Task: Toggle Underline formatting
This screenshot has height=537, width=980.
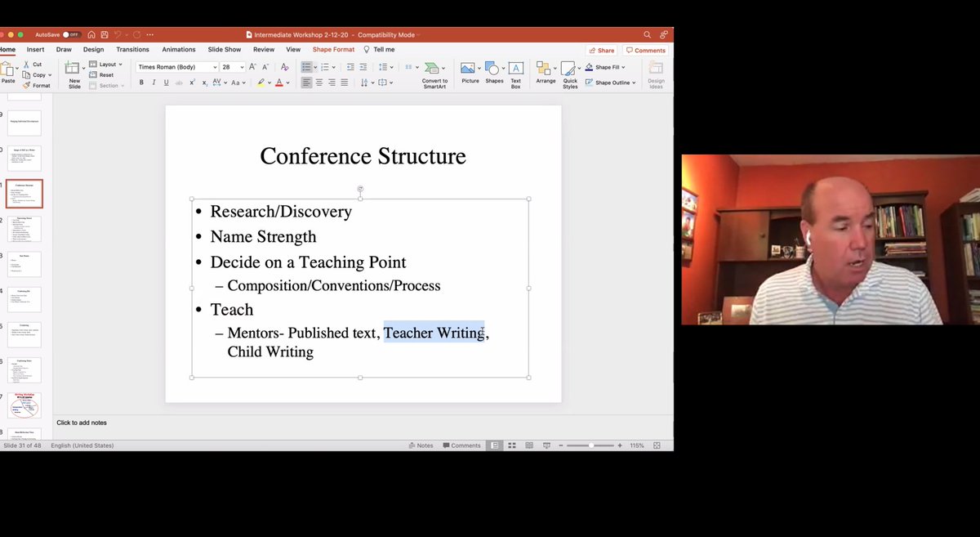Action: (x=166, y=83)
